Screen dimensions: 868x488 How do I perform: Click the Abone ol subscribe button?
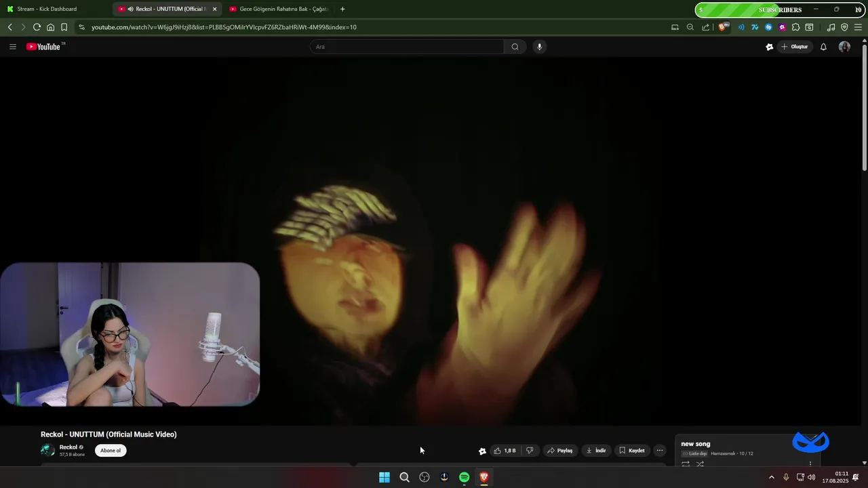[x=111, y=451]
